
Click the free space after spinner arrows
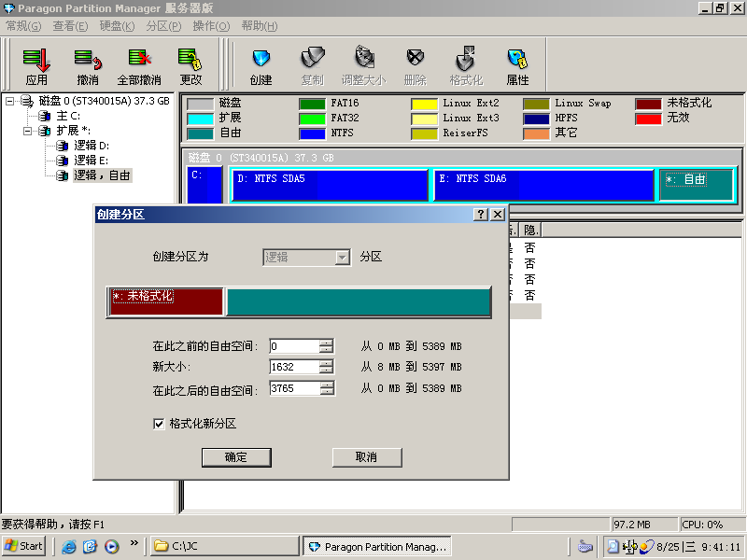click(x=326, y=388)
